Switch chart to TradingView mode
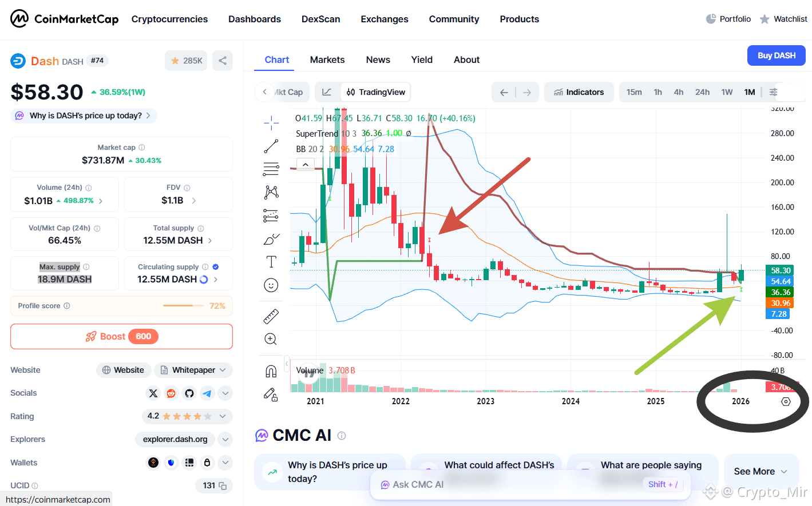The width and height of the screenshot is (812, 506). tap(376, 92)
